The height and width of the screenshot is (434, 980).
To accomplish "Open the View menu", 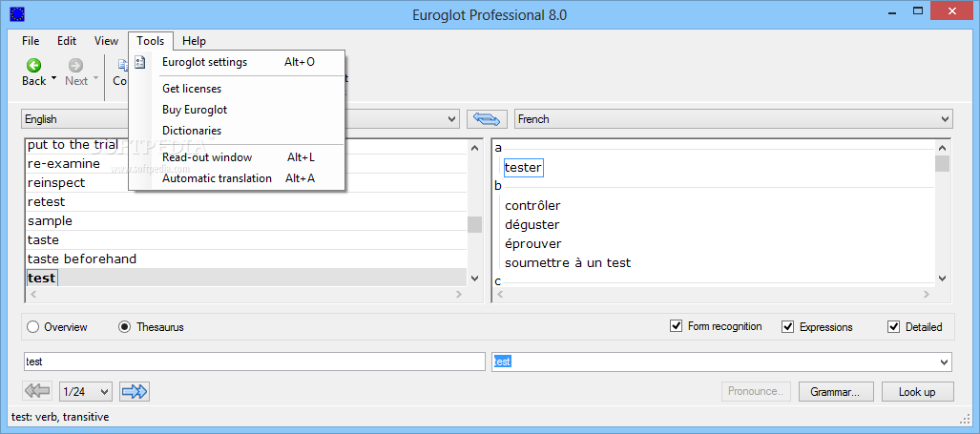I will click(x=106, y=41).
